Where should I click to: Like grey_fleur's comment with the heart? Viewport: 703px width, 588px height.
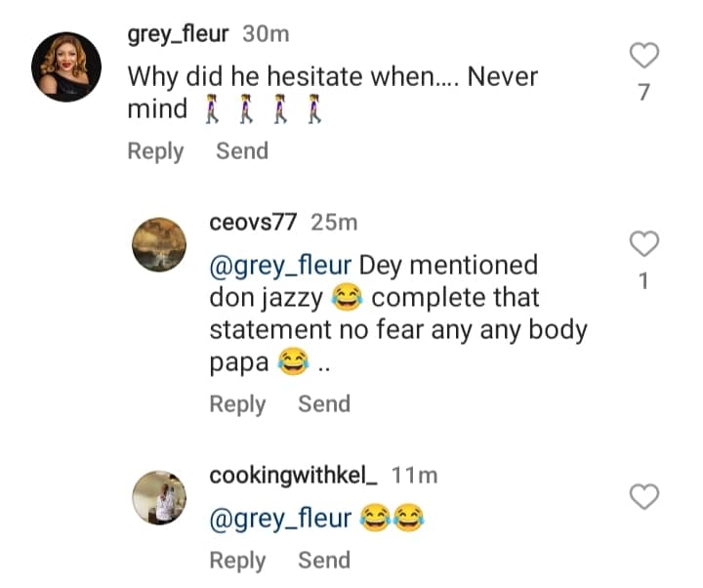point(644,57)
